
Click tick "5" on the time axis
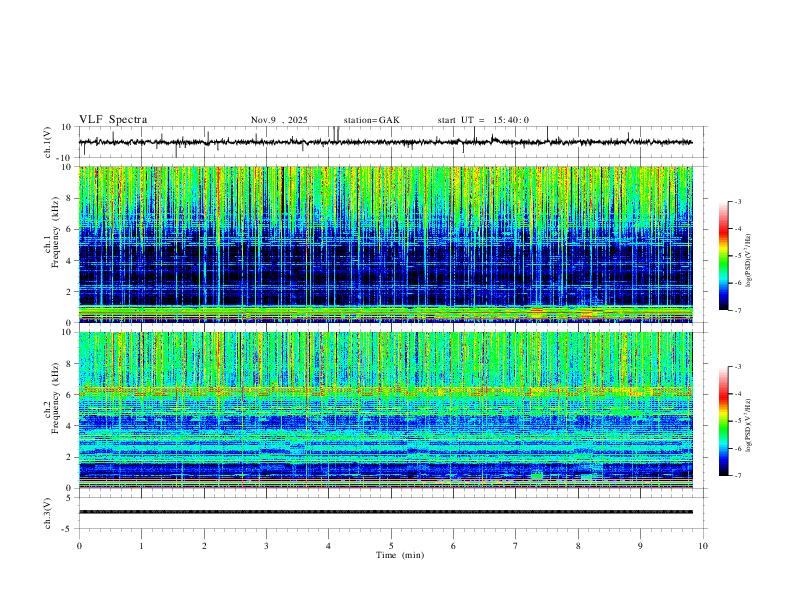[391, 546]
